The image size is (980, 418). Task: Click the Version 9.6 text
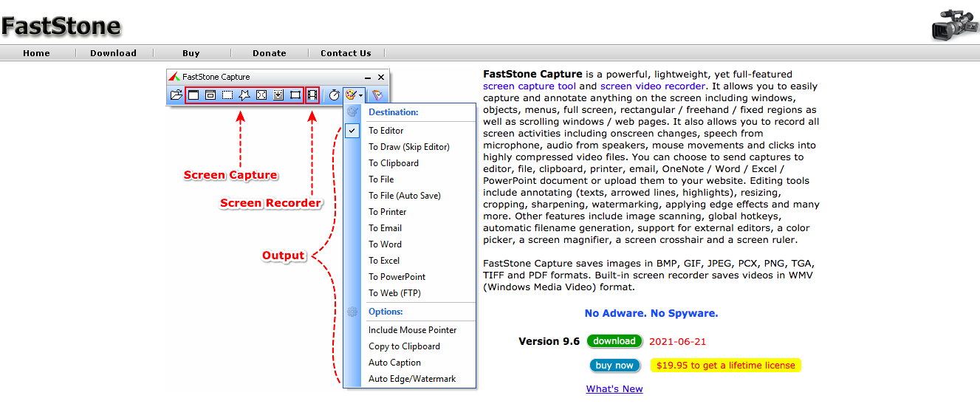(549, 341)
